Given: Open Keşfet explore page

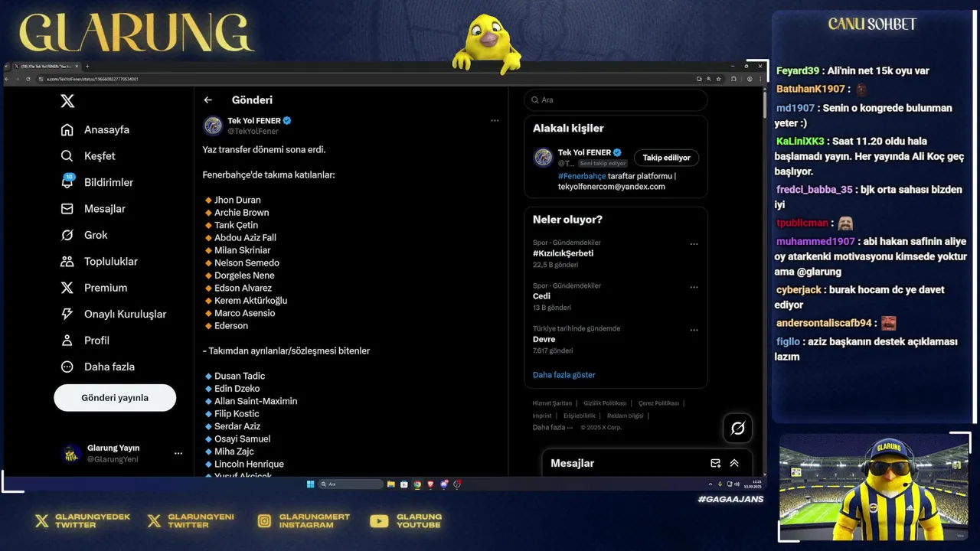Looking at the screenshot, I should pos(88,156).
